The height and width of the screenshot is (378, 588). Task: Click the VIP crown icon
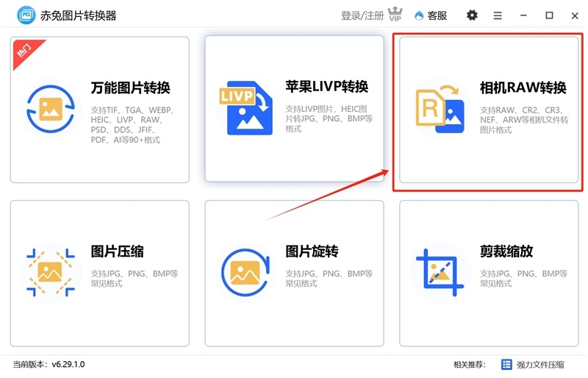(x=395, y=14)
